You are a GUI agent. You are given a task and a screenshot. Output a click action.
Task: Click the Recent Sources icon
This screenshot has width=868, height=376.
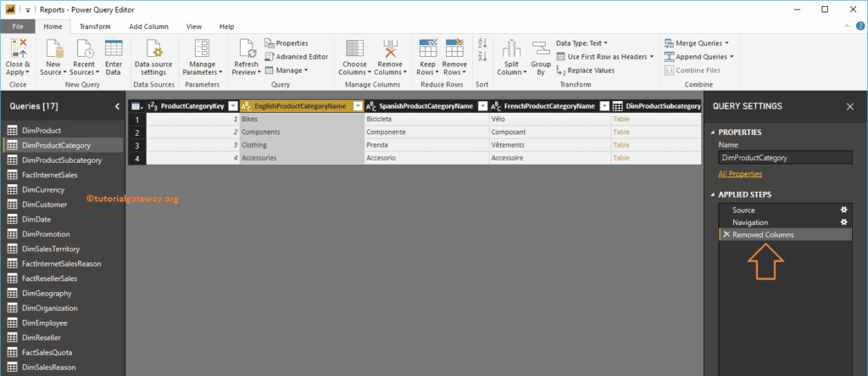(86, 48)
